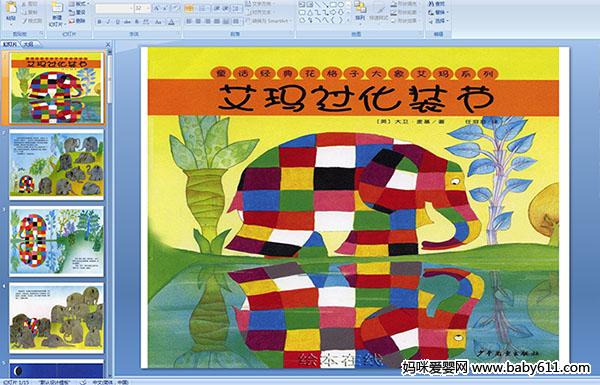600x385 pixels.
Task: Switch to the Outline pane tab
Action: pyautogui.click(x=28, y=44)
